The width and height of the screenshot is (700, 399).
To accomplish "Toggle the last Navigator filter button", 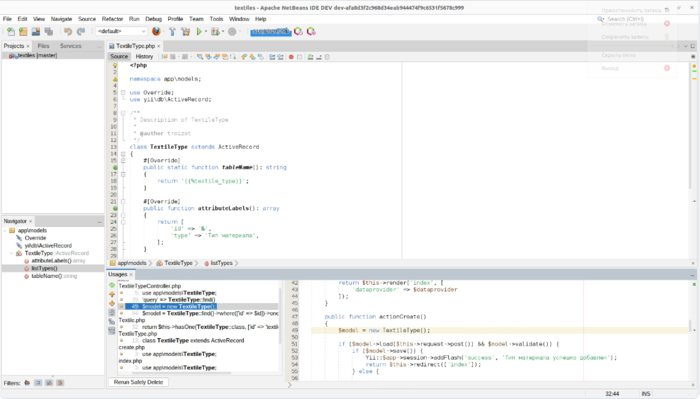I will coord(60,382).
